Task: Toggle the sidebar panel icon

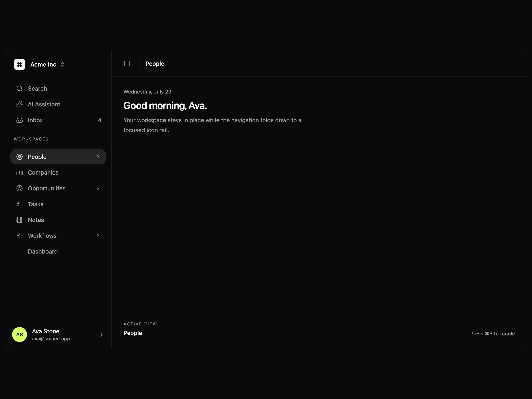Action: [x=127, y=64]
